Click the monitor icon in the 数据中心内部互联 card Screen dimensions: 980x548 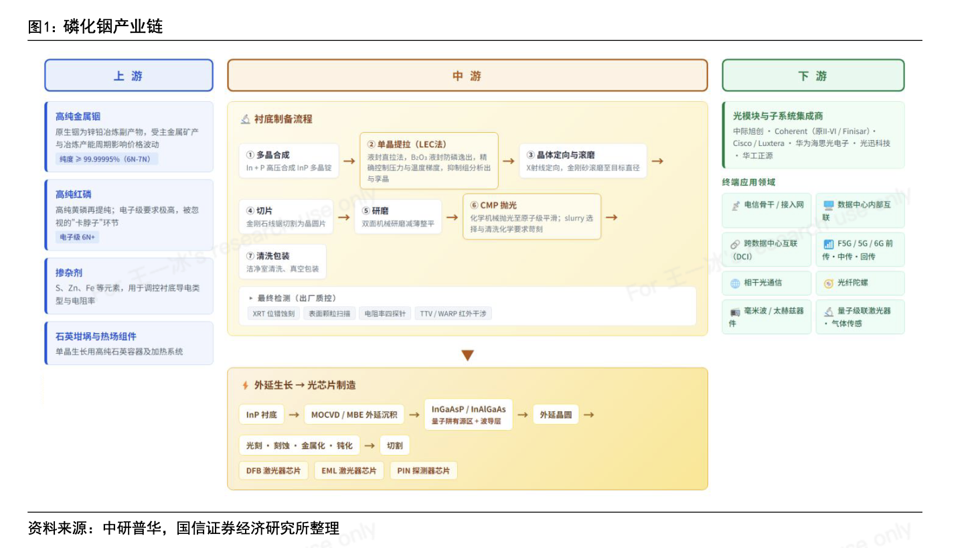[829, 205]
